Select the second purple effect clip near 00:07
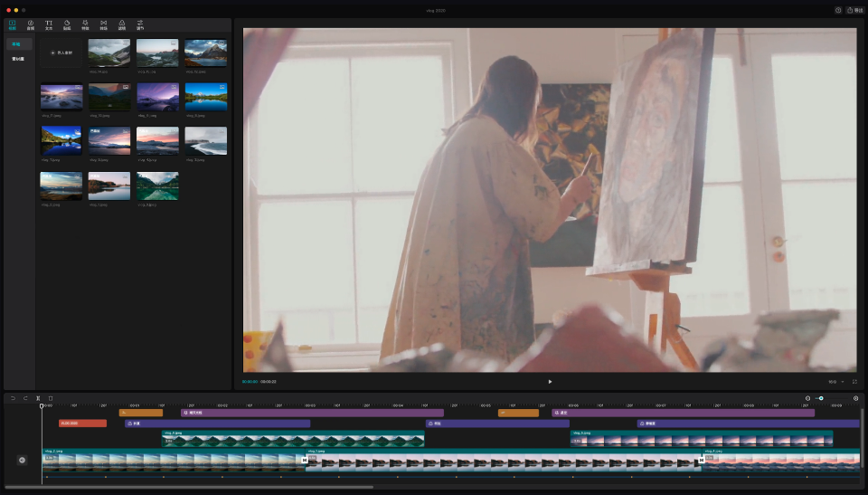 coord(684,413)
